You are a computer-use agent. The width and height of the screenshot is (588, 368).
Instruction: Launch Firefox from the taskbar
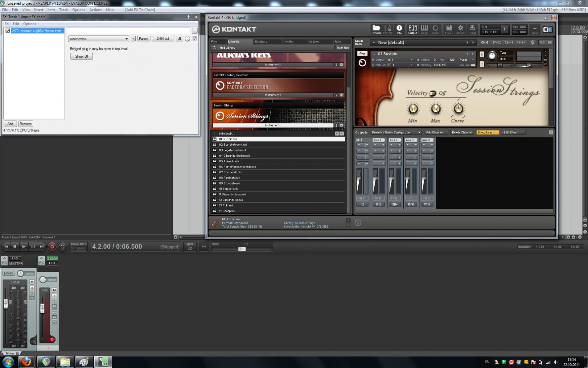tap(26, 362)
